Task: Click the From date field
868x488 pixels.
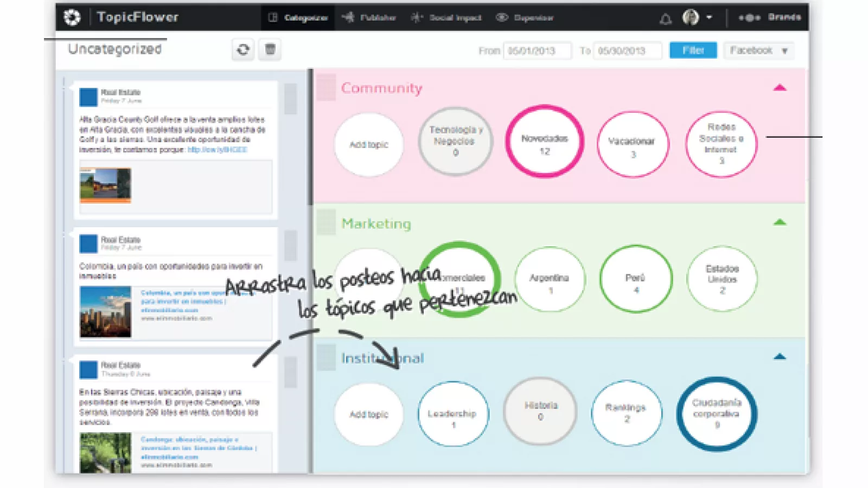Action: pyautogui.click(x=537, y=51)
